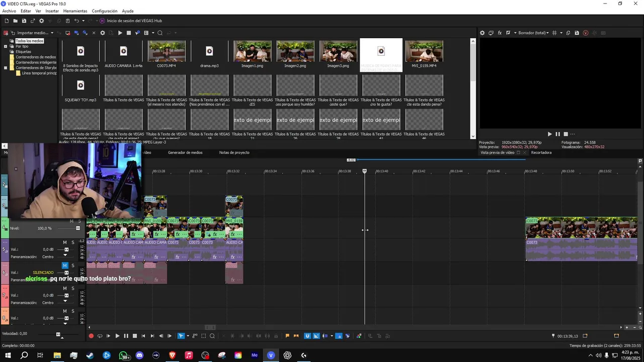This screenshot has height=362, width=644.
Task: Adjust video track Nivel slider
Action: [77, 228]
